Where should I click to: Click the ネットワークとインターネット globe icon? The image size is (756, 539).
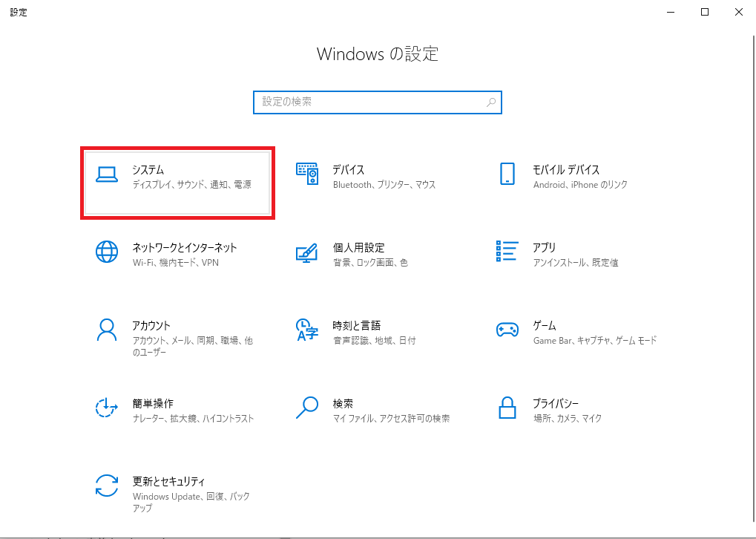pyautogui.click(x=107, y=252)
